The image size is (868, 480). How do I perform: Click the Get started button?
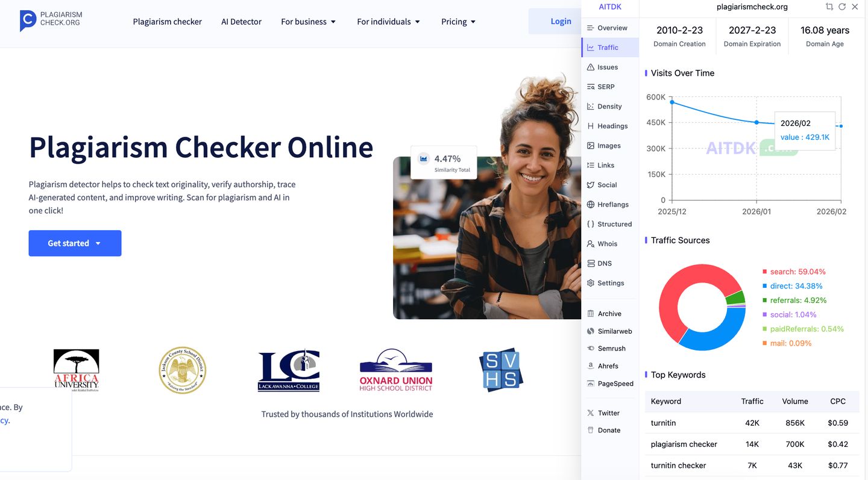tap(75, 243)
